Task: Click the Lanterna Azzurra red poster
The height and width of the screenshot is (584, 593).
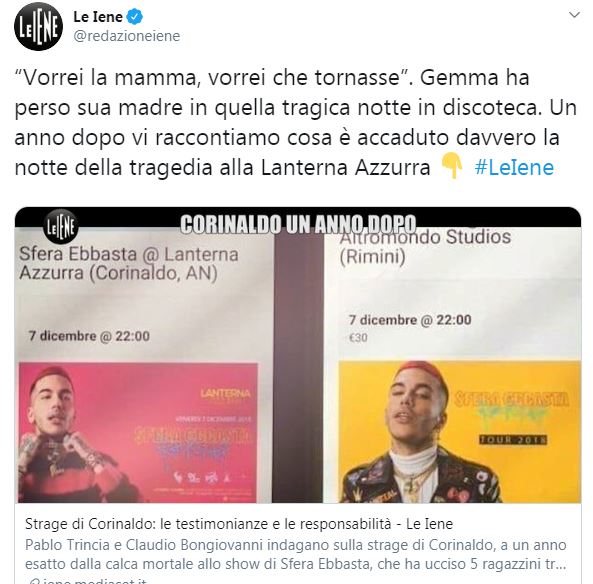Action: click(x=138, y=432)
